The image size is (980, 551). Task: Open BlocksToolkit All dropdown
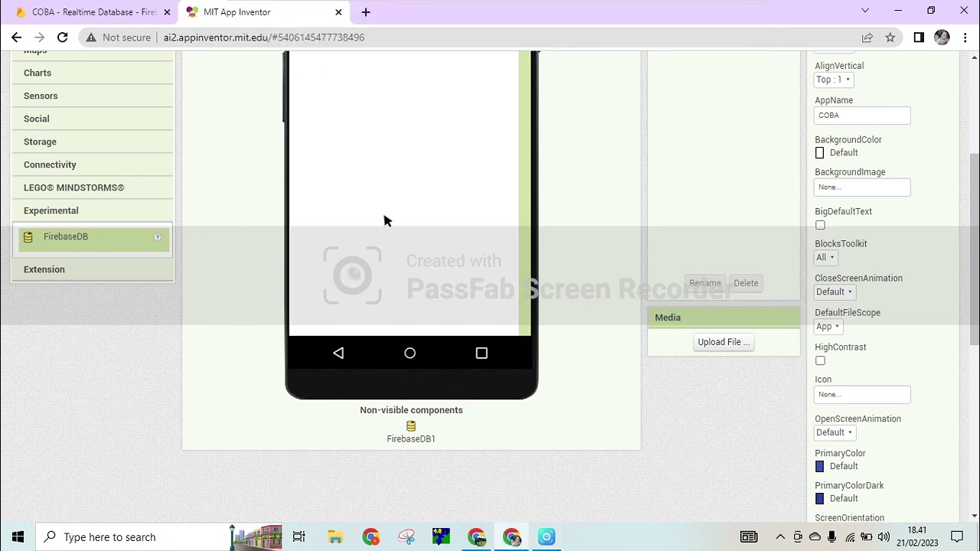[825, 257]
